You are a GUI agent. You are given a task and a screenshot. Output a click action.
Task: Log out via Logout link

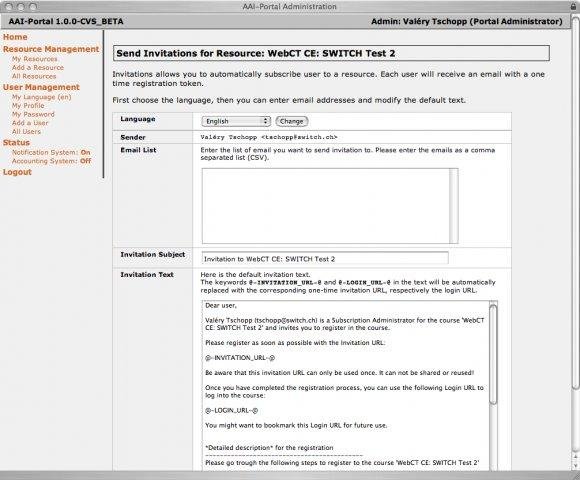[x=17, y=172]
